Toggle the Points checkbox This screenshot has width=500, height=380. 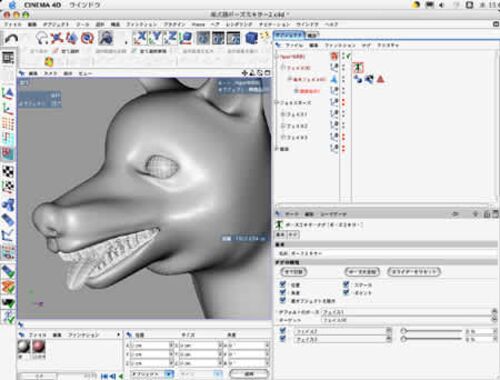coord(346,292)
